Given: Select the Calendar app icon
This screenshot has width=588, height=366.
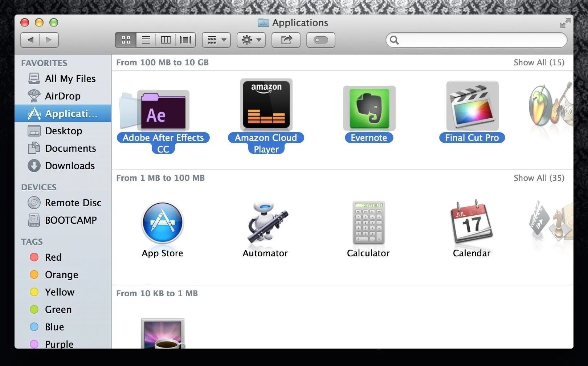Looking at the screenshot, I should tap(471, 221).
